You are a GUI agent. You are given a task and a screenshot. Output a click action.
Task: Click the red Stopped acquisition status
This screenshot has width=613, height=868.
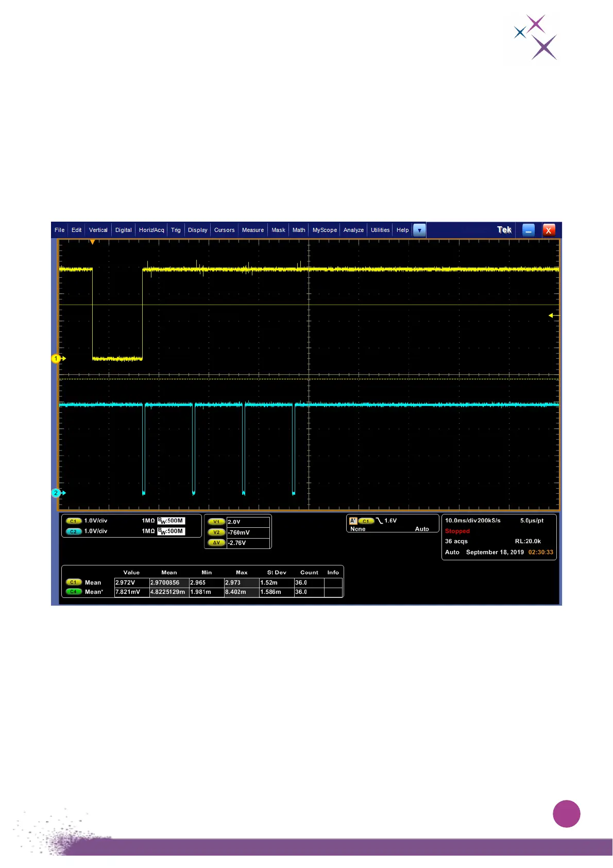click(x=457, y=531)
